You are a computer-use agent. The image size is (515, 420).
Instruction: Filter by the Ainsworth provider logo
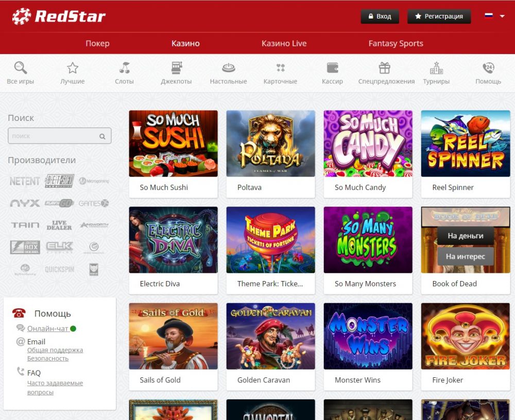point(94,225)
